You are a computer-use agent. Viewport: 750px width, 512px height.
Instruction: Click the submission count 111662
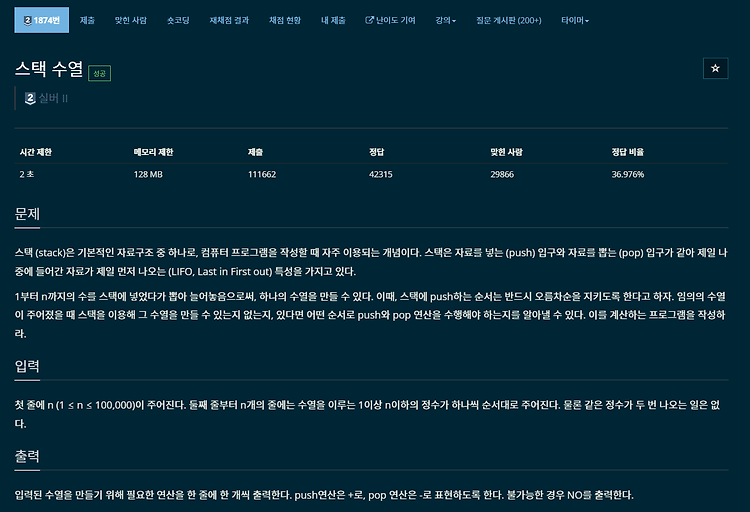[x=262, y=174]
